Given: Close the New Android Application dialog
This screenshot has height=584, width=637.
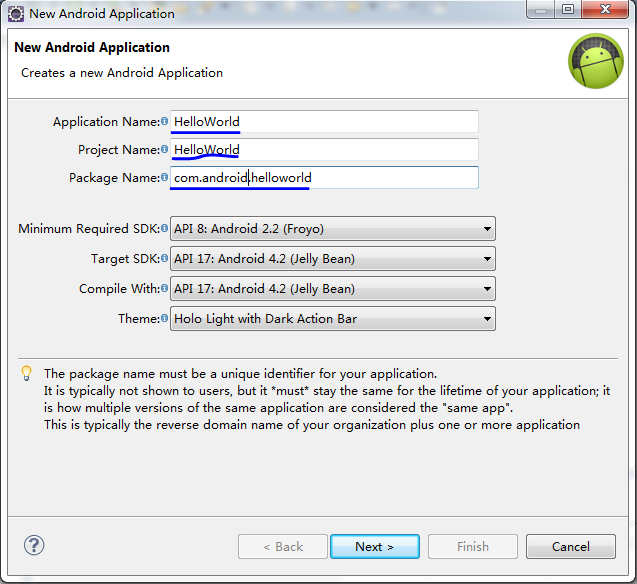Looking at the screenshot, I should pos(605,9).
